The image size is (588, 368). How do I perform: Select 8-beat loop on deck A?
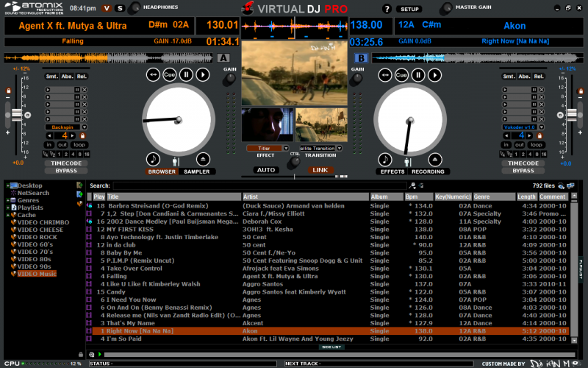pos(79,155)
